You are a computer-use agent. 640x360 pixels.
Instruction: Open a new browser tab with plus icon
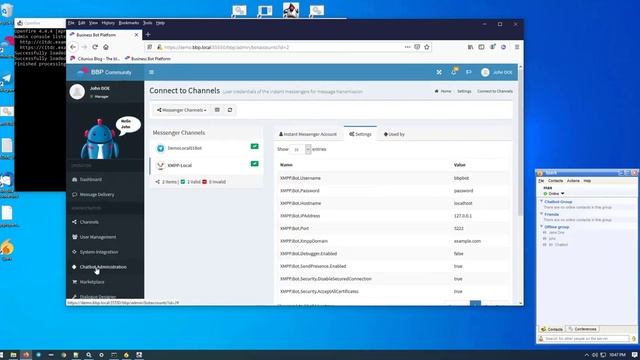pos(148,35)
